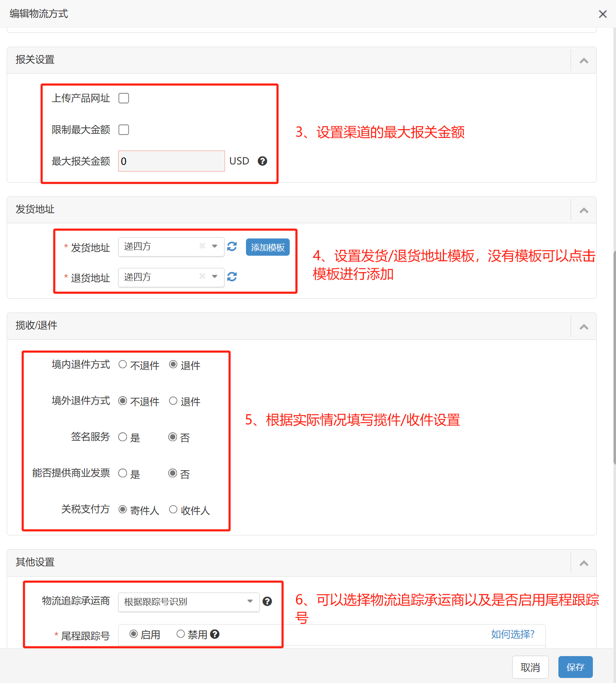Screen dimensions: 616x683
Task: Open the 如何选择? help link
Action: point(513,634)
